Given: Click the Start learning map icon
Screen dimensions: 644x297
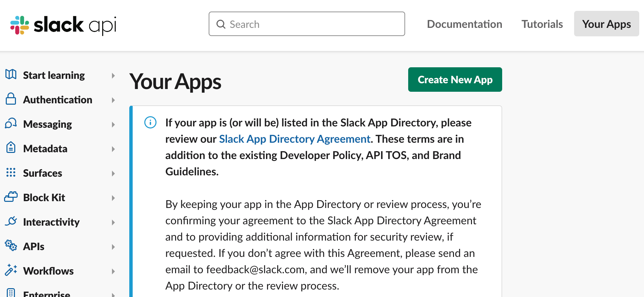Looking at the screenshot, I should click(11, 74).
